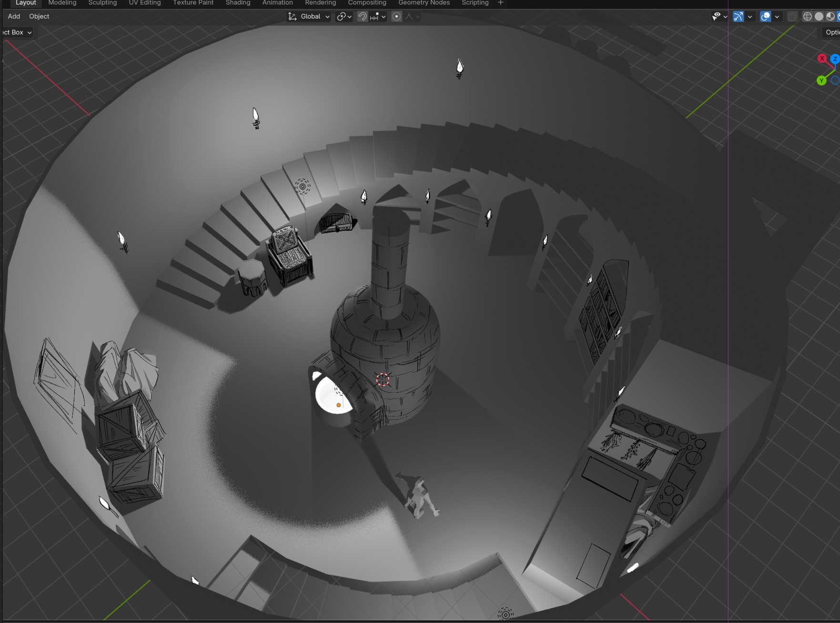Switch to Material Preview shading
This screenshot has height=623, width=840.
pos(830,17)
